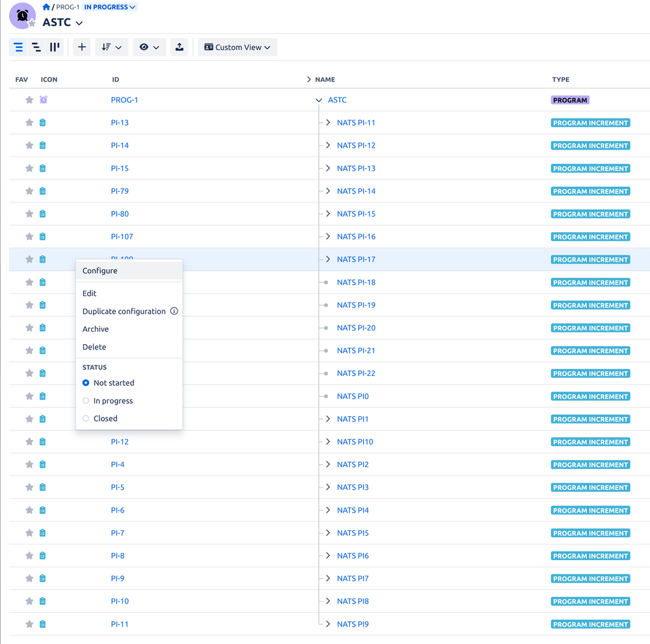Favorite the PI-13 row star
Screen dimensions: 650x644
(x=29, y=123)
